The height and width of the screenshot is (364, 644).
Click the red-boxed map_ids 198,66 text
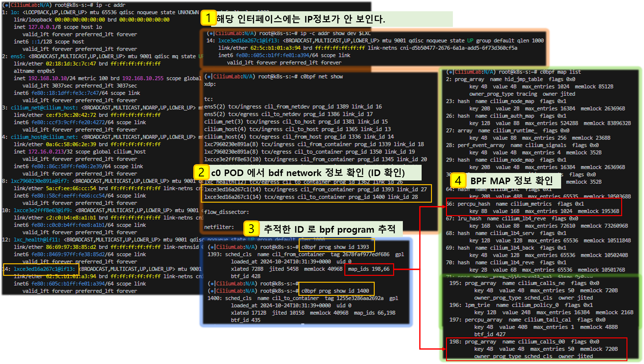point(369,269)
